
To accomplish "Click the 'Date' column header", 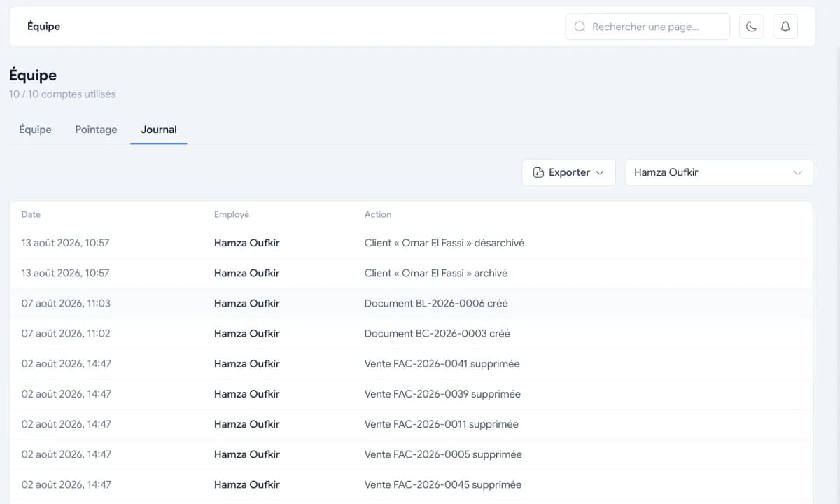I will click(31, 214).
